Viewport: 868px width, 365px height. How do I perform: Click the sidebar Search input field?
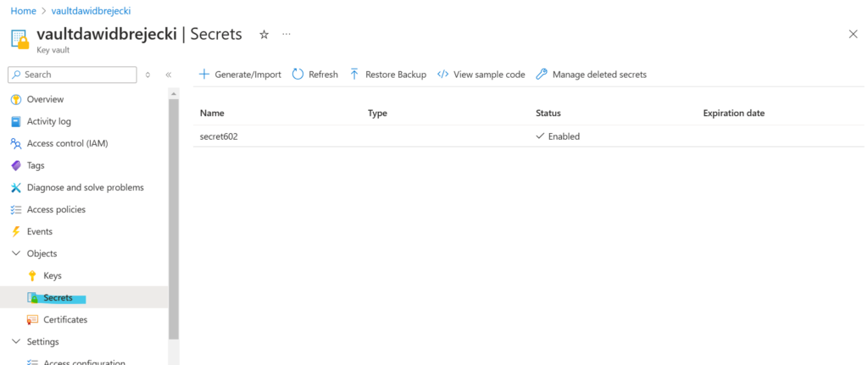click(78, 75)
